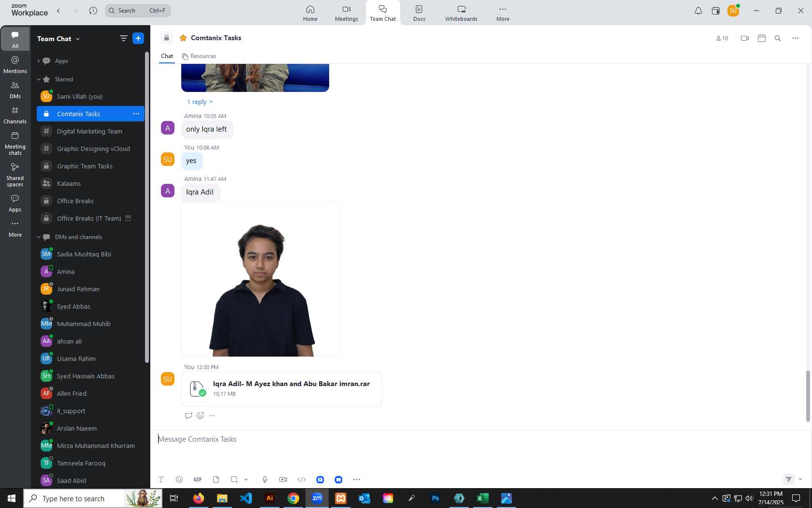Show DMs in left rail
The image size is (812, 508).
(15, 90)
